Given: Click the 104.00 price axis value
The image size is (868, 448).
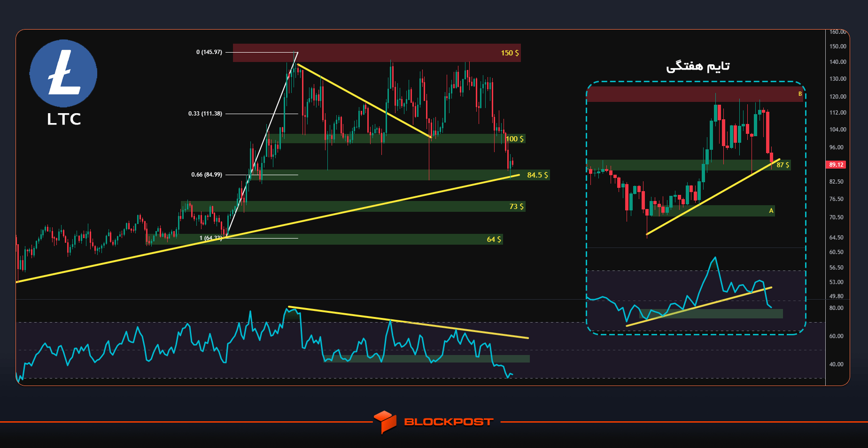Looking at the screenshot, I should [x=838, y=130].
